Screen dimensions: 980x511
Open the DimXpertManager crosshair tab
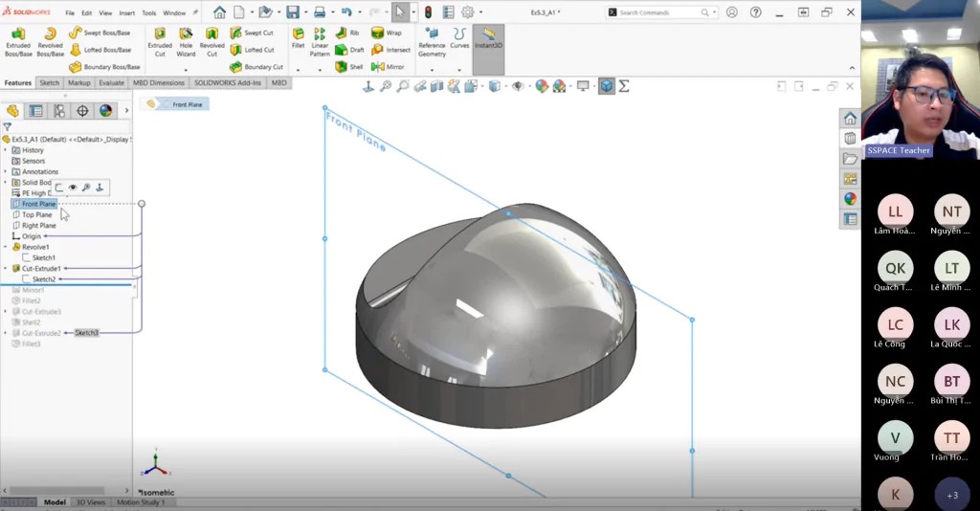82,111
